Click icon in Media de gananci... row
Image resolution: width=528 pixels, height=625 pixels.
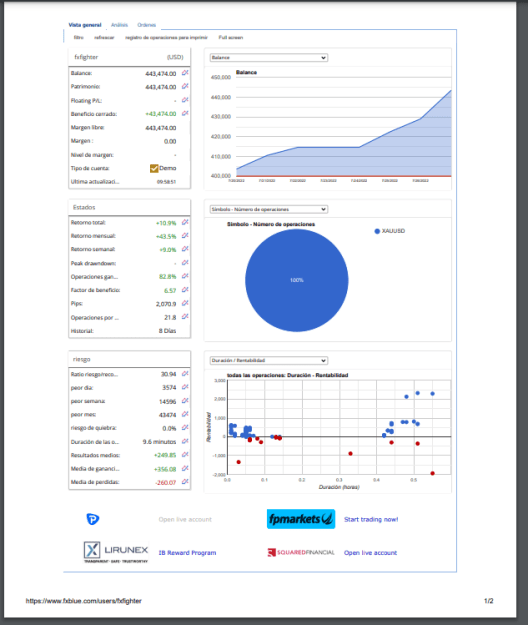point(185,468)
